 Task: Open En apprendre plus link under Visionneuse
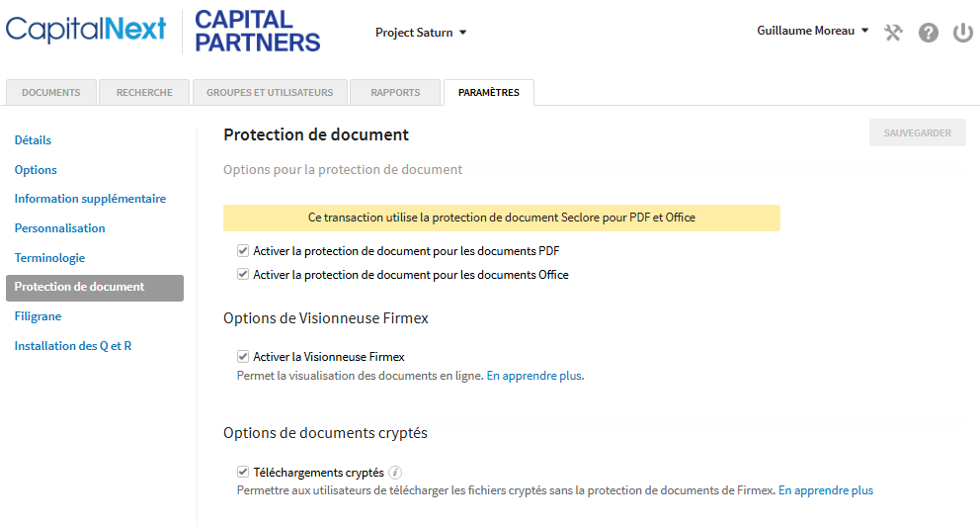pyautogui.click(x=534, y=376)
